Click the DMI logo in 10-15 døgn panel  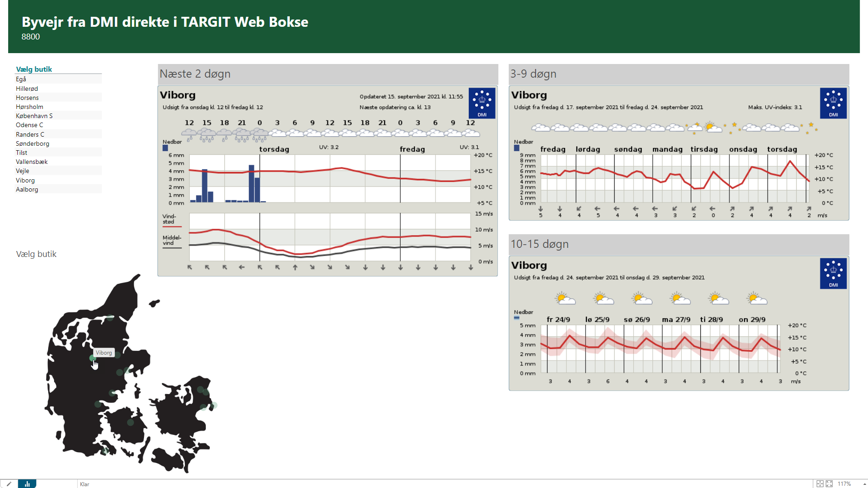[x=833, y=273]
